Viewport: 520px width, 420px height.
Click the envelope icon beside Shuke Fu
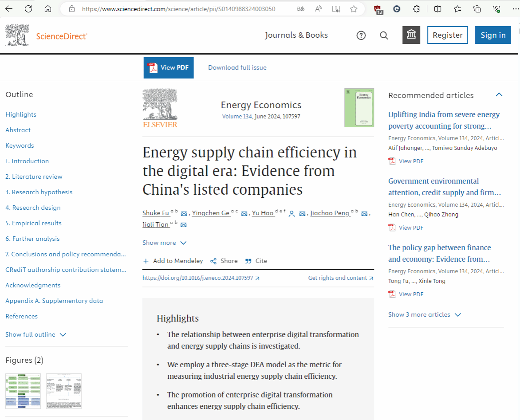tap(184, 214)
